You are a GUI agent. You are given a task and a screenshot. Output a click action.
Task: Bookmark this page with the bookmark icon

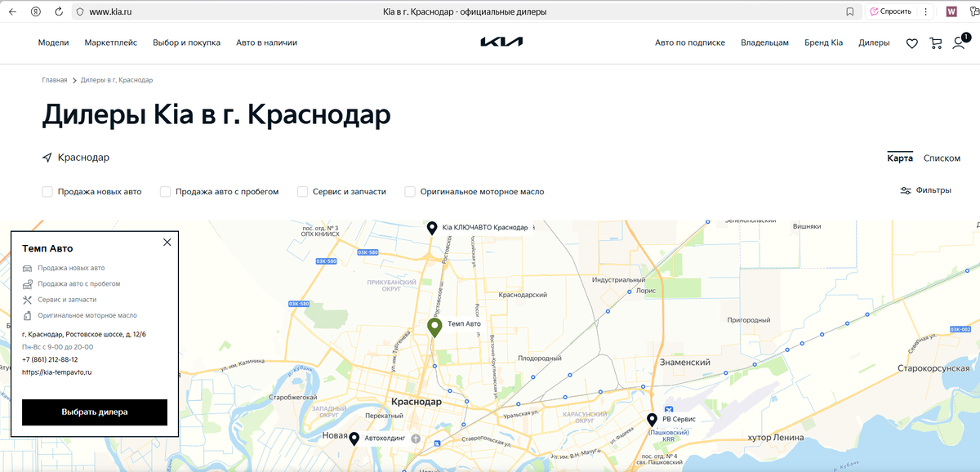(x=850, y=12)
